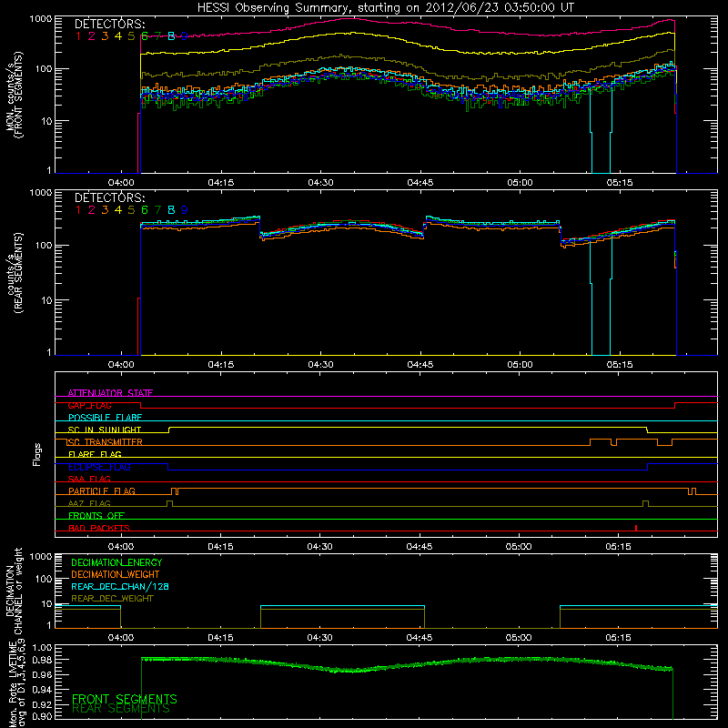Click the 0.90 tick on livetime axis
The width and height of the screenshot is (728, 728).
pyautogui.click(x=42, y=716)
